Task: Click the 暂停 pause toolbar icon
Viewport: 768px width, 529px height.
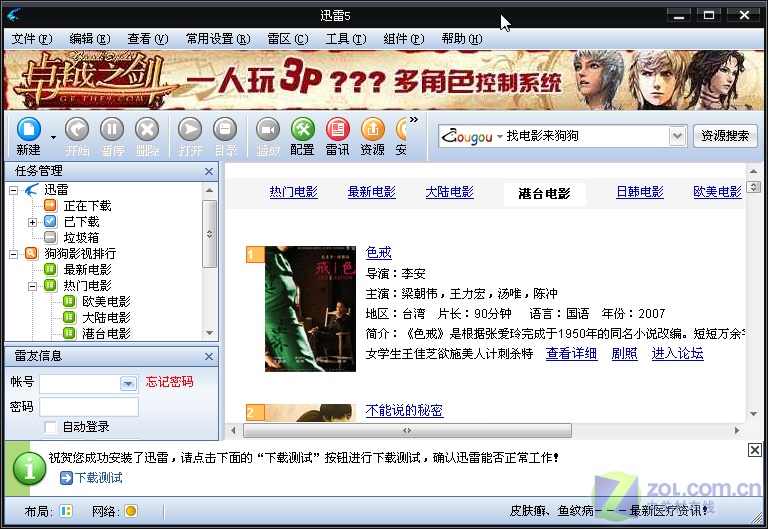Action: 112,130
